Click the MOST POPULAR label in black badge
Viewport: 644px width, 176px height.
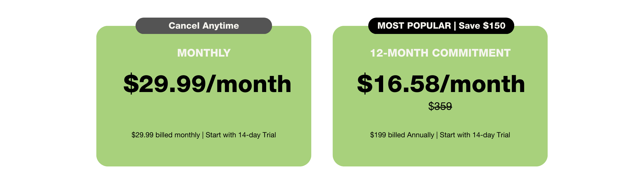(x=414, y=26)
